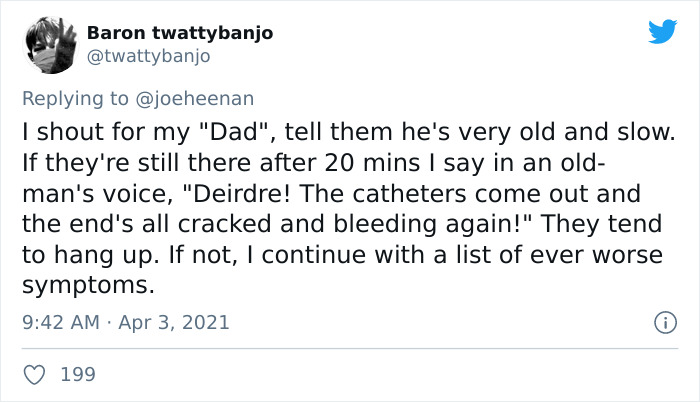The image size is (700, 402).
Task: Like the tweet with the heart icon
Action: click(35, 374)
